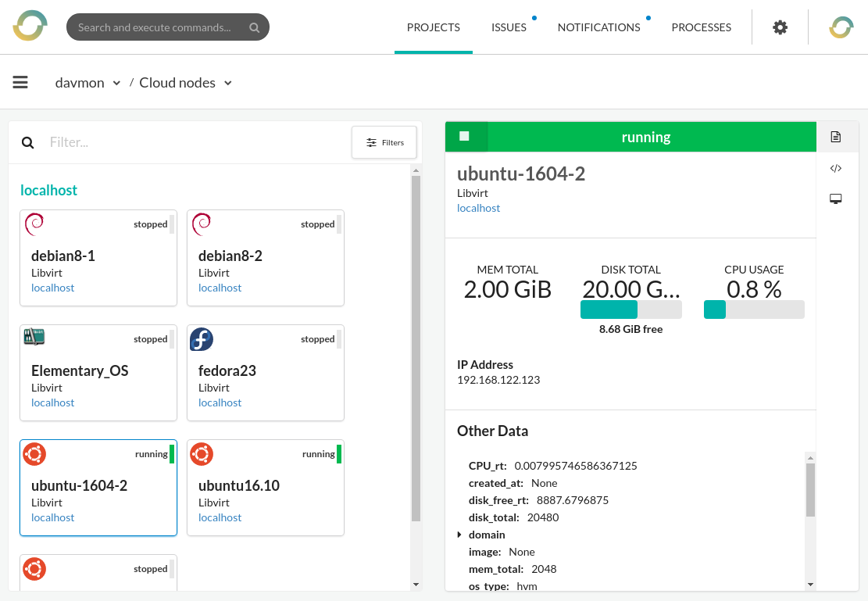Click the app logo at top left

[x=30, y=26]
